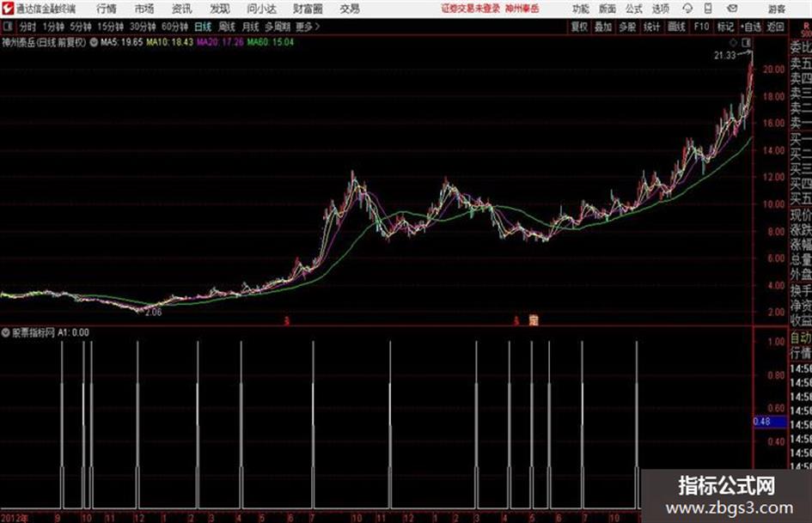Click the 标记 mark button
Screen dimensions: 812x523
coord(725,27)
